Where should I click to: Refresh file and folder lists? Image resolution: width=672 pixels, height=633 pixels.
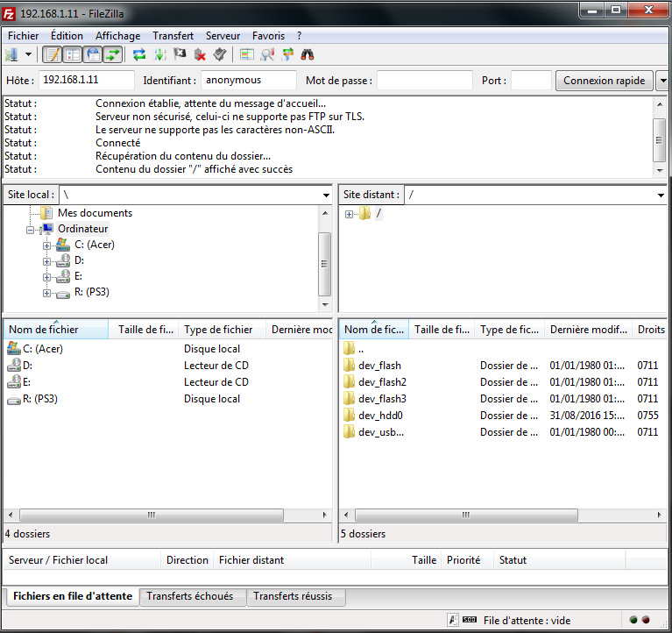[138, 54]
